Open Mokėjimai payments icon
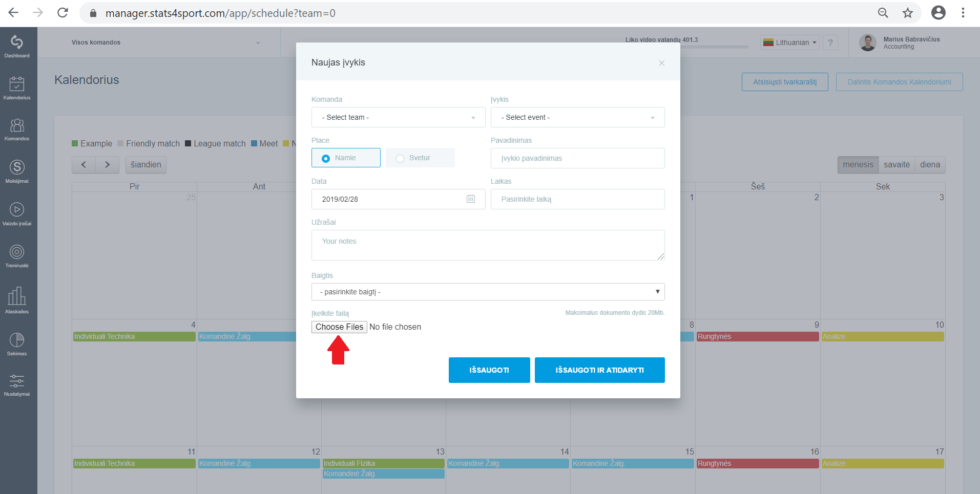 17,167
